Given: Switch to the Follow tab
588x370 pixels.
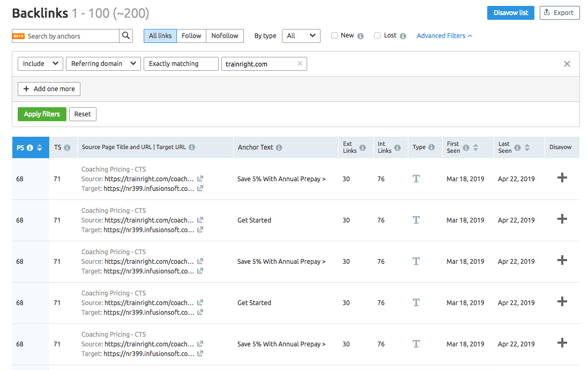Looking at the screenshot, I should click(191, 35).
